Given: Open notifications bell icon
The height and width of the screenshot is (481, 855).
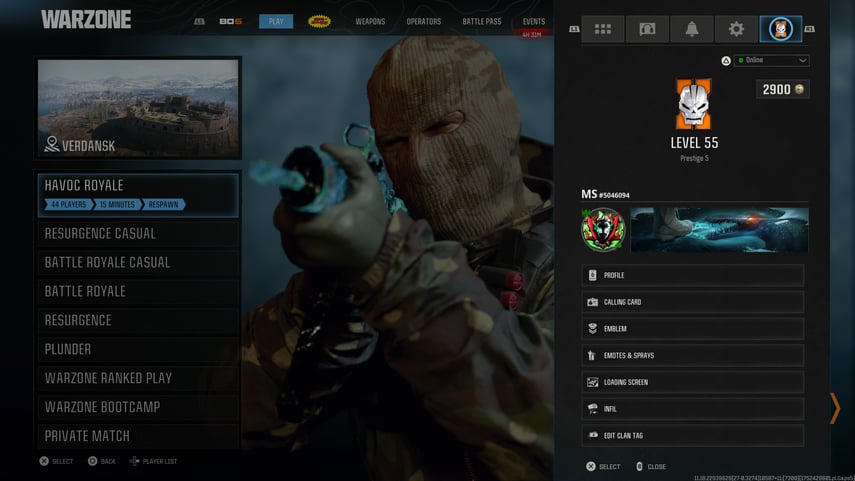Looking at the screenshot, I should (x=691, y=29).
